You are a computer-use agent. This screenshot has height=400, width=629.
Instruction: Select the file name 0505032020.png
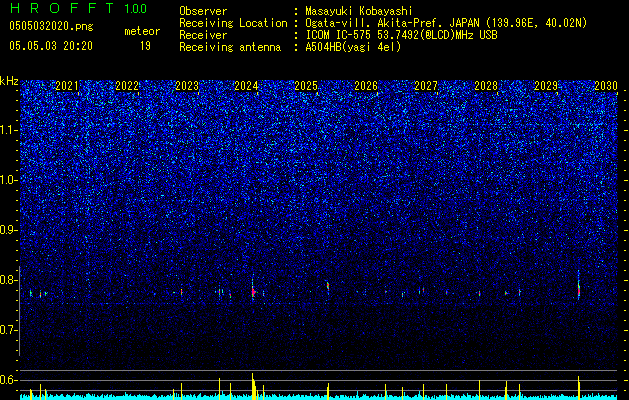(x=51, y=26)
